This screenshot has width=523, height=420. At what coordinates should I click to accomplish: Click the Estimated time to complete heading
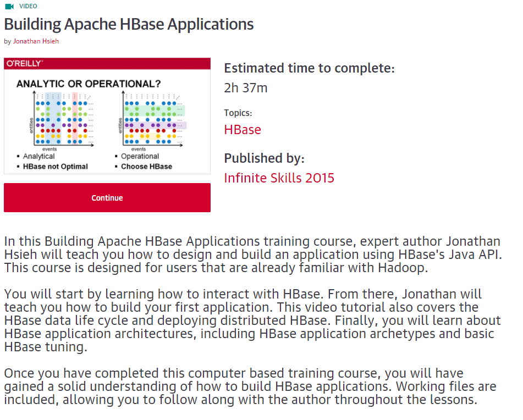pos(310,68)
